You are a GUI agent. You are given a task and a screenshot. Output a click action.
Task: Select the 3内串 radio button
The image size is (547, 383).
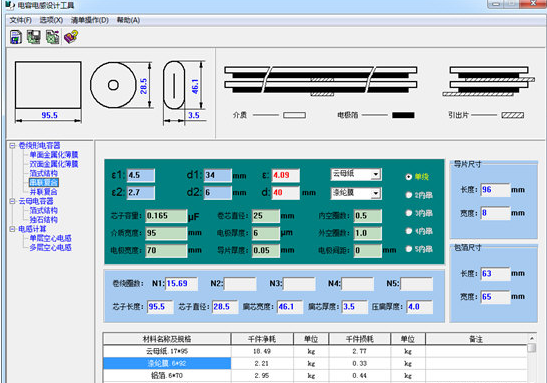pyautogui.click(x=409, y=213)
